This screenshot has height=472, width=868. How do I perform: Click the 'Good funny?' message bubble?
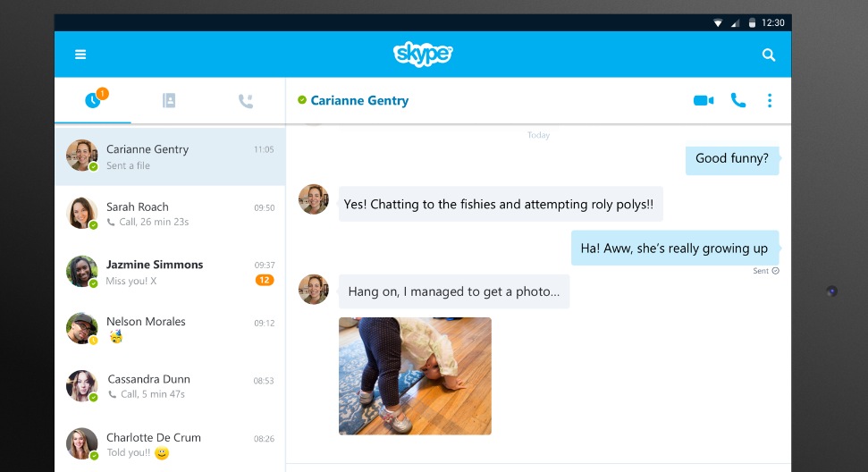click(x=731, y=159)
